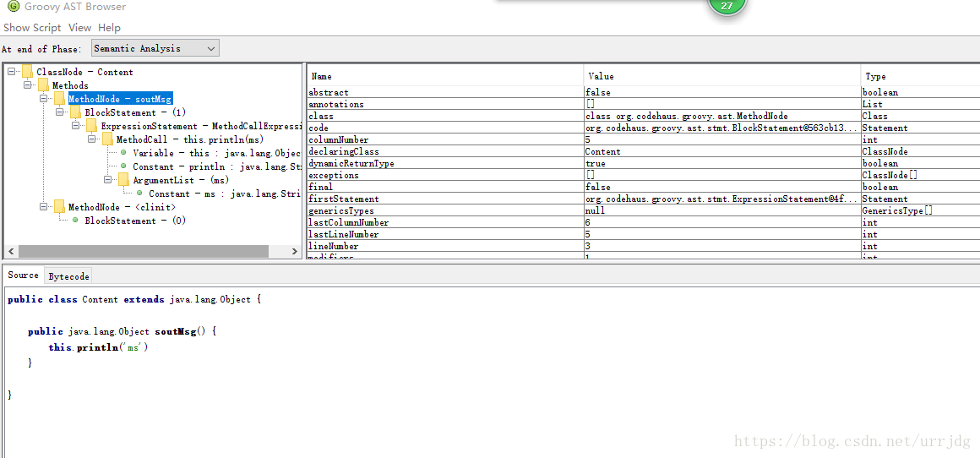Click the lastLineNumber property cell

pyautogui.click(x=445, y=234)
